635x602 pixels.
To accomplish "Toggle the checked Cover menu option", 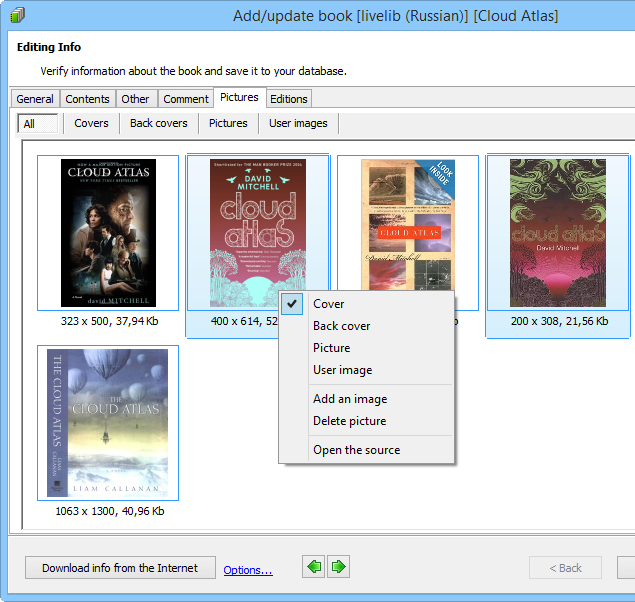I will 366,304.
